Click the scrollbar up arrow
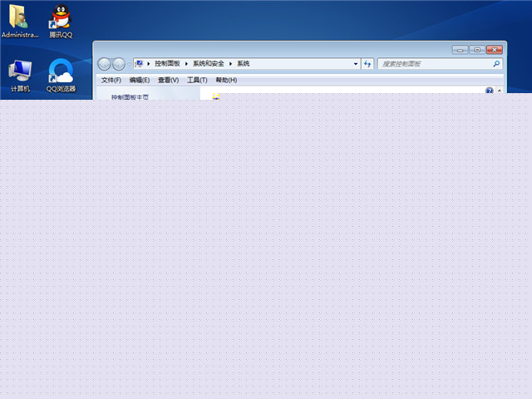This screenshot has height=399, width=532. [x=500, y=91]
